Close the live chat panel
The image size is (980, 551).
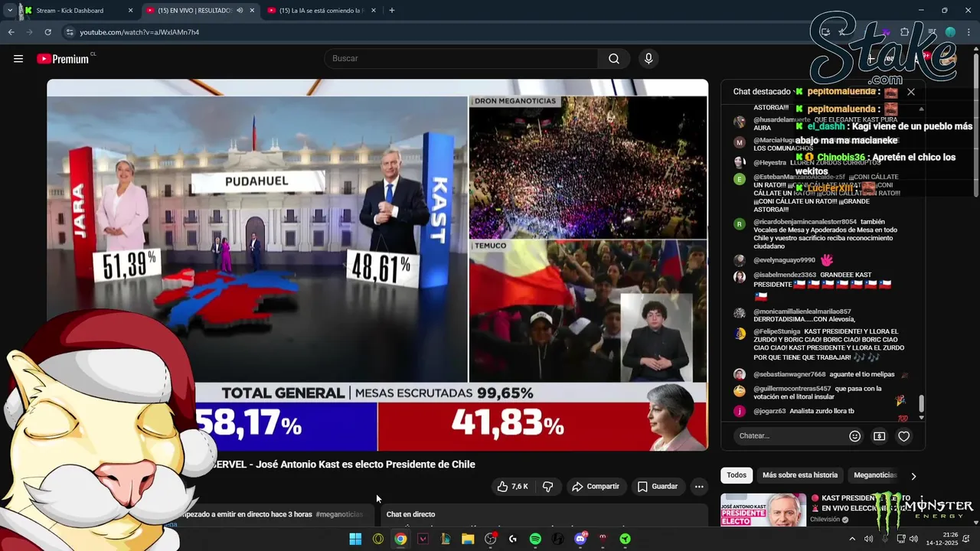pyautogui.click(x=911, y=92)
